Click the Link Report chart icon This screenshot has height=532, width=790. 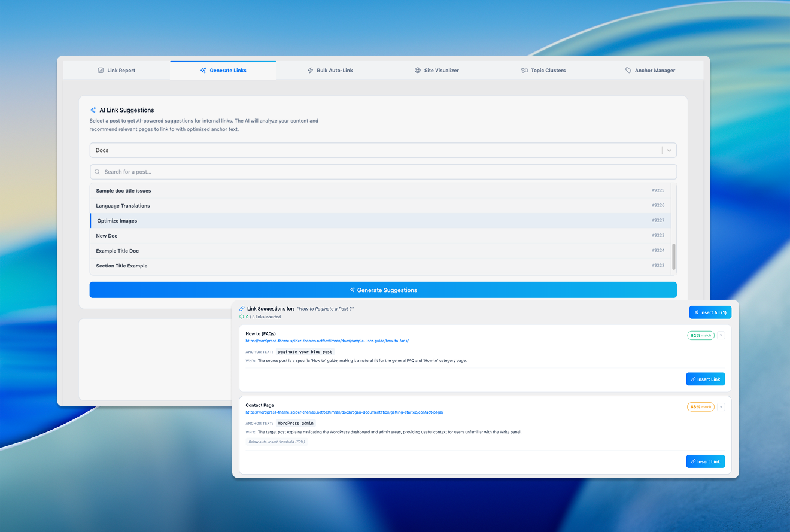pos(101,71)
